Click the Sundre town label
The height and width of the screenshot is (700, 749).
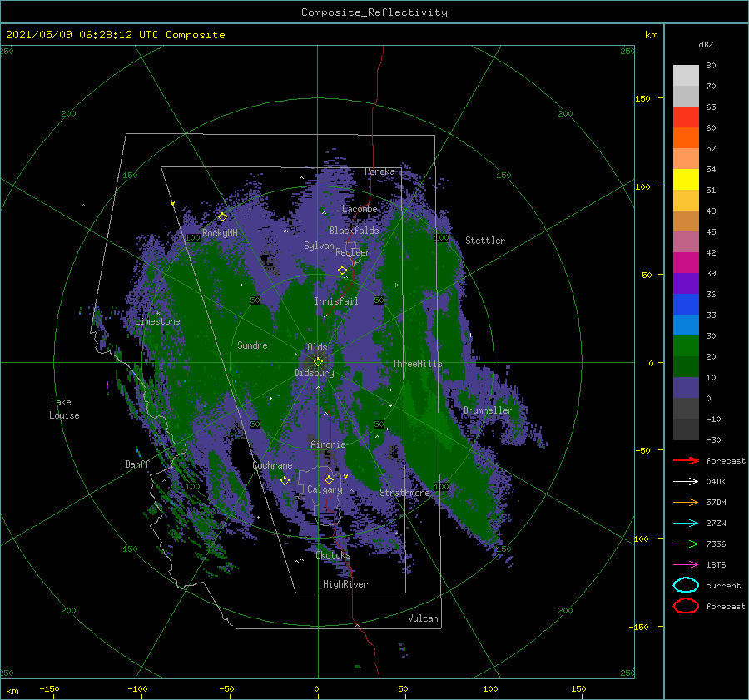[252, 345]
